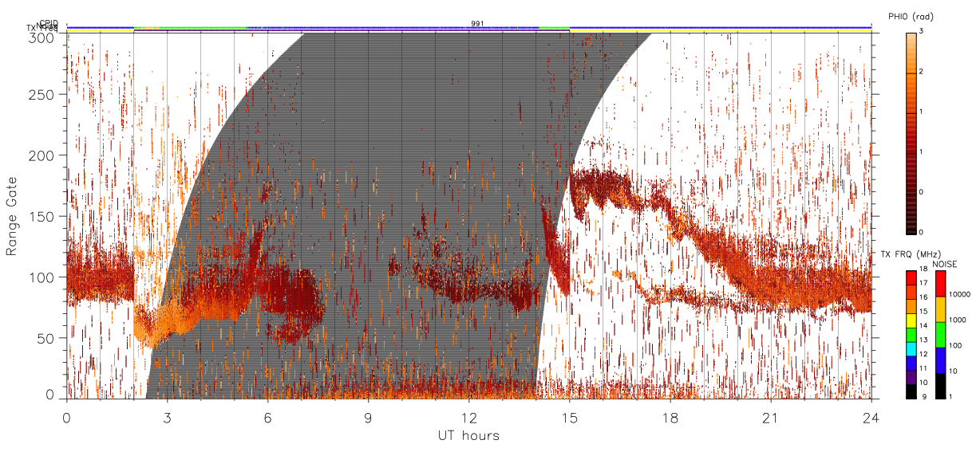Screen dimensions: 980x452
Task: Click the Range Gate tick label '100'
Action: click(44, 277)
